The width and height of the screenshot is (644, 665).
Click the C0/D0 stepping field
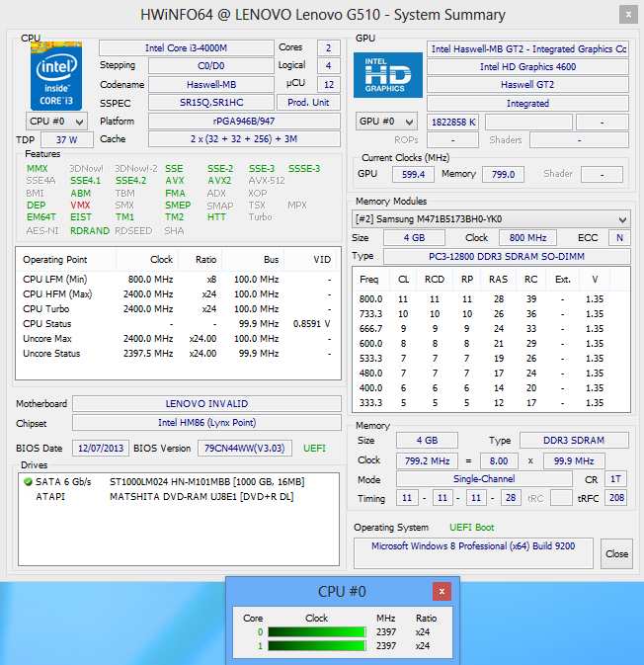coord(211,66)
